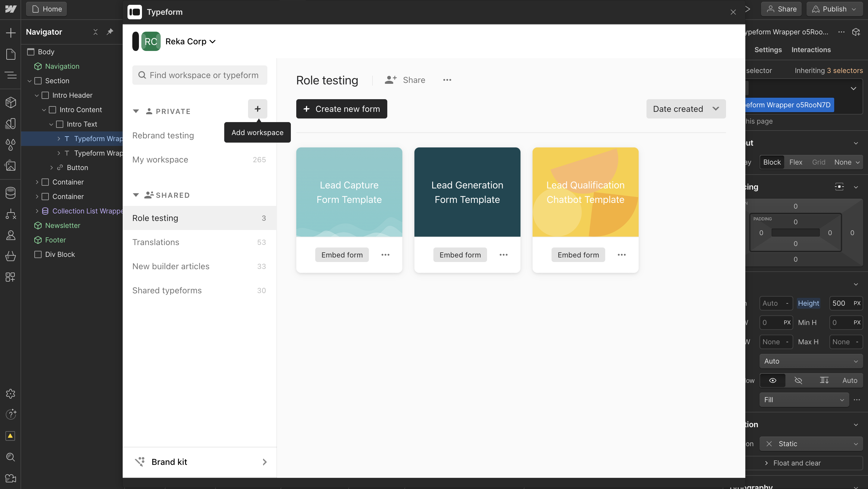The image size is (868, 489).
Task: Open more options for Lead Qualification chatbot
Action: pos(622,255)
